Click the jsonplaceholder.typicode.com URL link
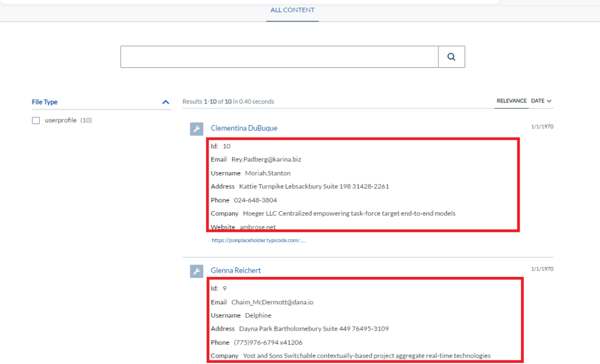The image size is (600, 364). pos(260,239)
